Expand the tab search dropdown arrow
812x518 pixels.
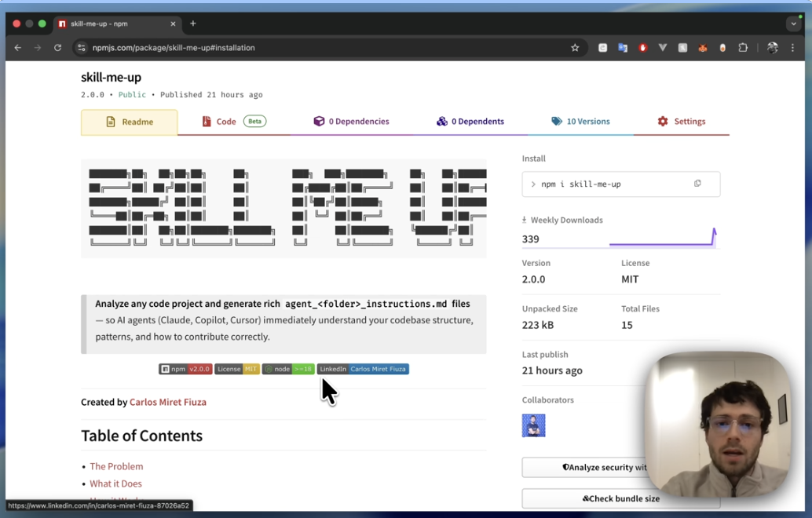[x=793, y=24]
